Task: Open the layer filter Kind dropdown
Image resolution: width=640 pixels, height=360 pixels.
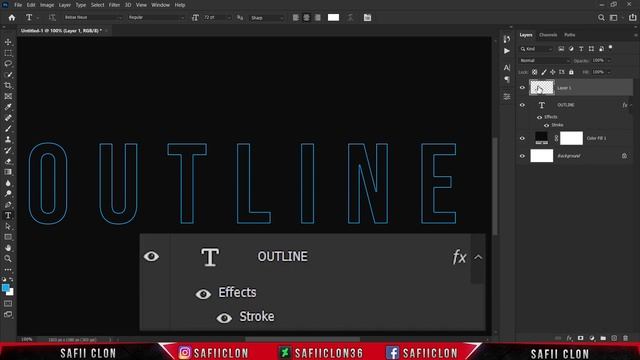Action: (536, 49)
